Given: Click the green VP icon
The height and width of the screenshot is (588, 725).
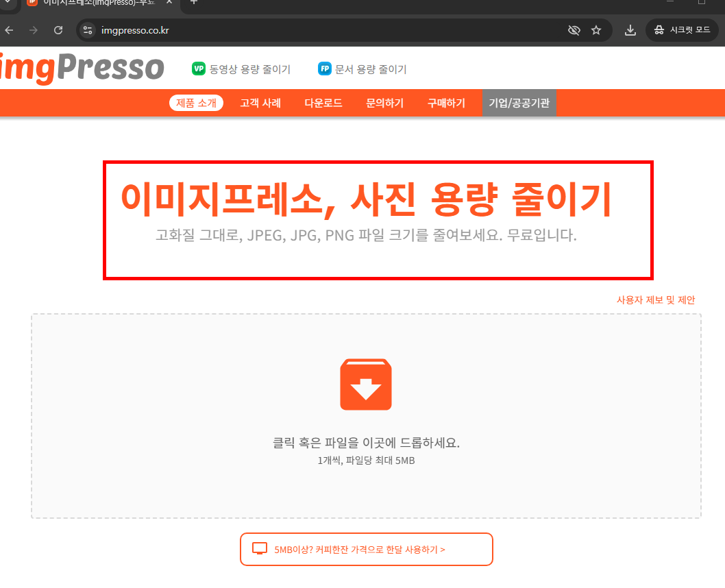Looking at the screenshot, I should (x=198, y=69).
